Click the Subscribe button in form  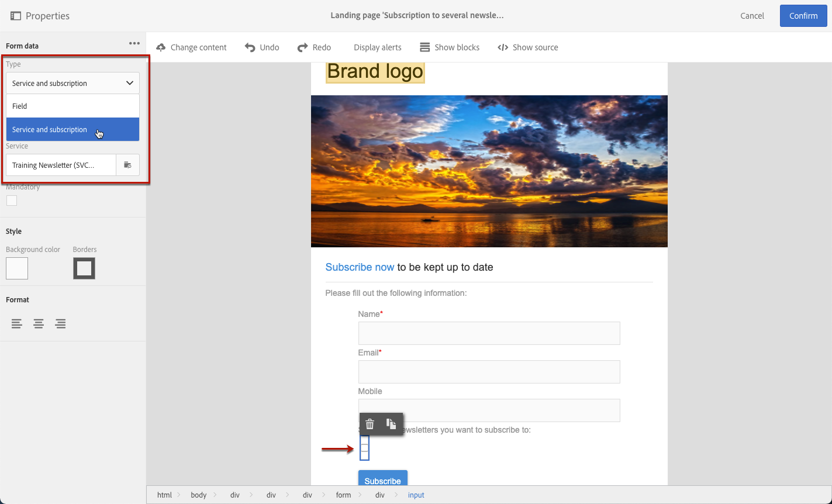coord(383,478)
